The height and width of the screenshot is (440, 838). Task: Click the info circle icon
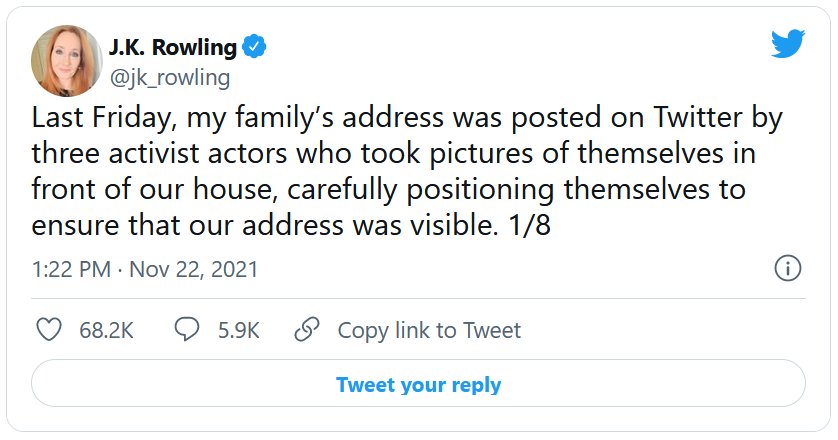tap(787, 269)
